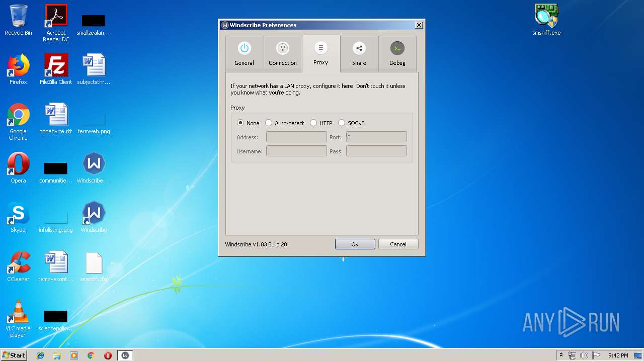Viewport: 644px width, 362px height.
Task: Open the Recycle Bin desktop icon
Action: (18, 20)
